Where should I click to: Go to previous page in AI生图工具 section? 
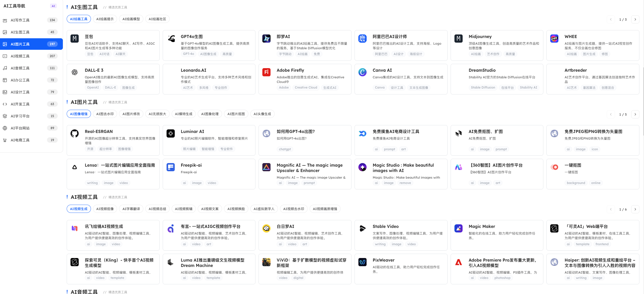[611, 19]
